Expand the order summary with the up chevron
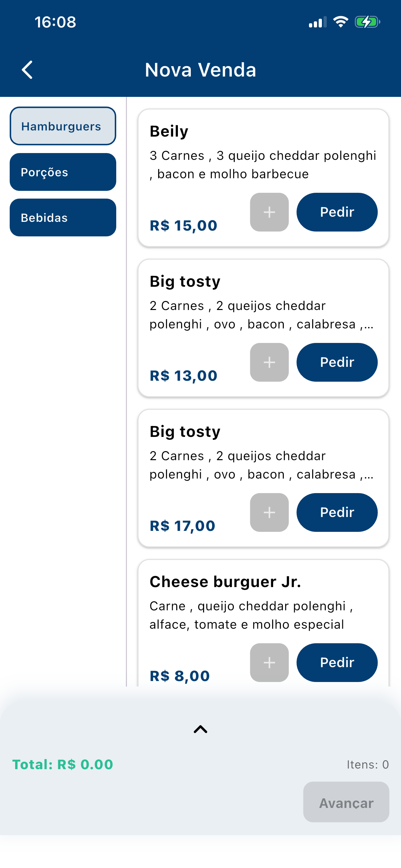 tap(200, 729)
